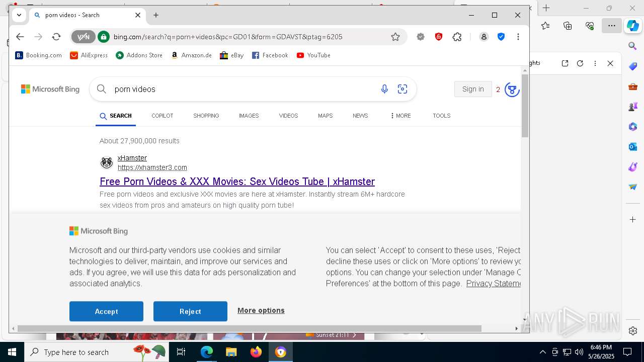Show hidden system tray icons
The image size is (644, 362).
point(542,352)
